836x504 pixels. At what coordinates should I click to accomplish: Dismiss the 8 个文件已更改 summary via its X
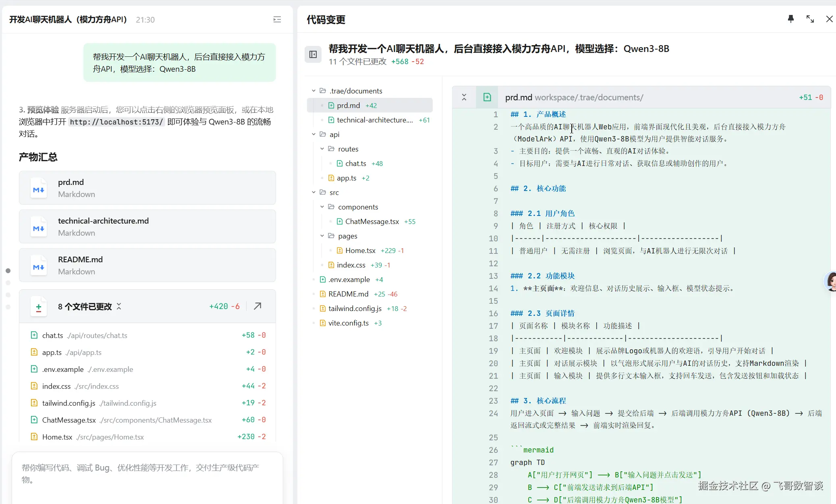[119, 307]
